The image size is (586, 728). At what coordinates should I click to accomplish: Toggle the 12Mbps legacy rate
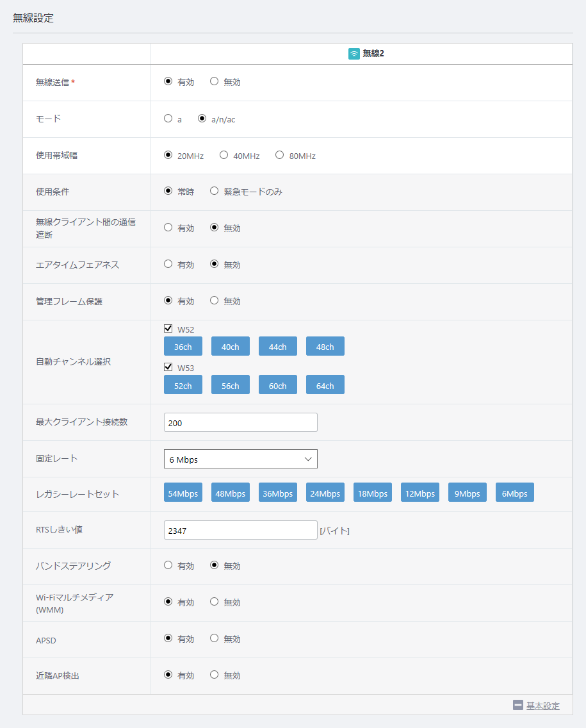pos(419,493)
